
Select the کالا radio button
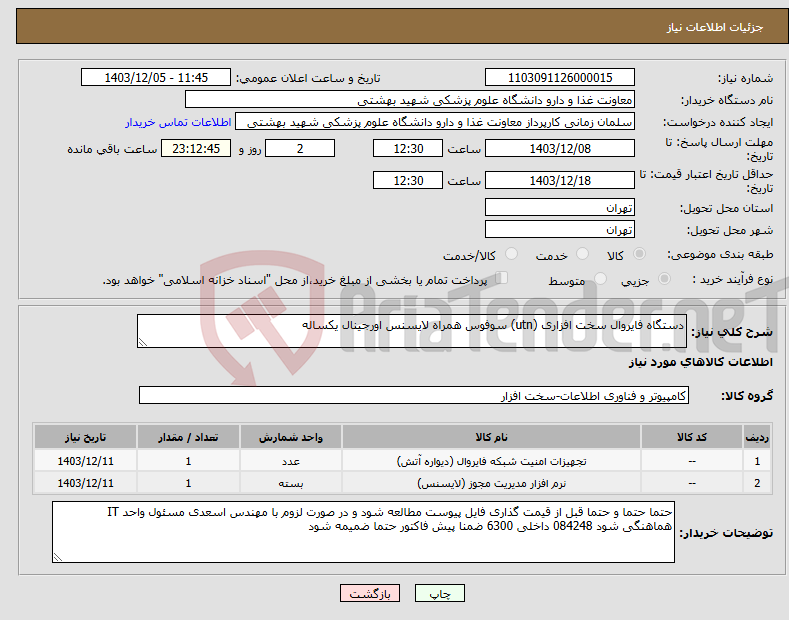(x=639, y=254)
